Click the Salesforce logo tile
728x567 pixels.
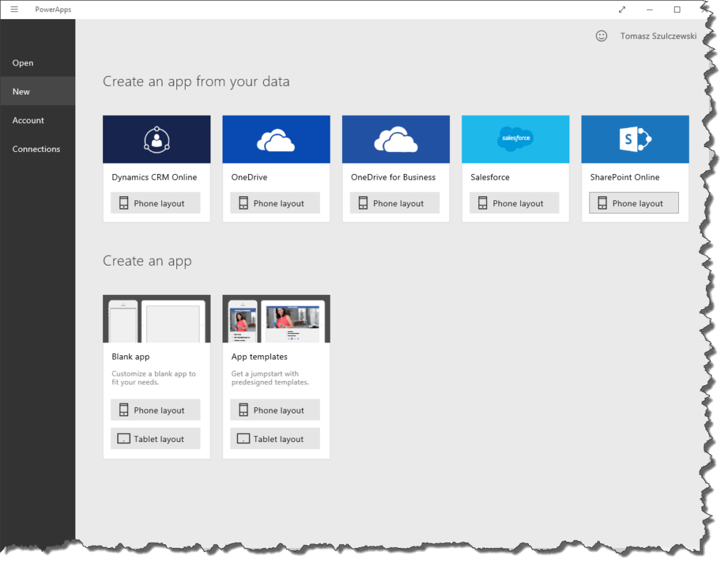(515, 139)
